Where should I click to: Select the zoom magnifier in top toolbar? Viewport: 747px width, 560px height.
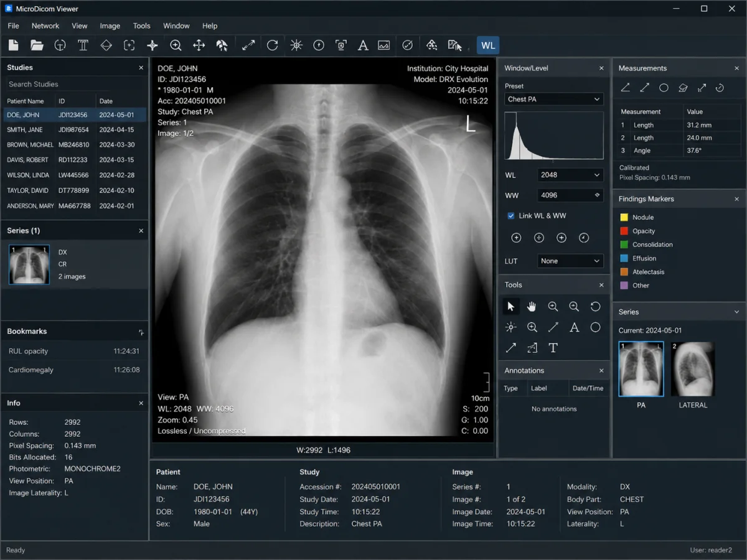click(x=176, y=45)
